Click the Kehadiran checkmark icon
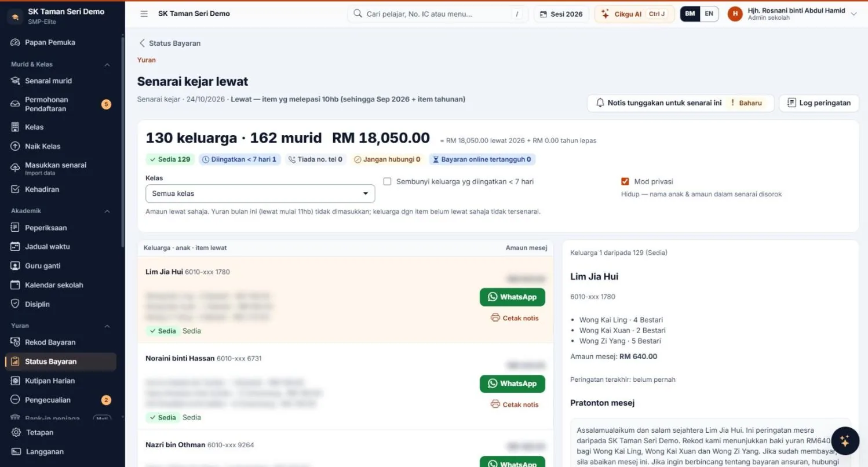Image resolution: width=868 pixels, height=467 pixels. 16,189
